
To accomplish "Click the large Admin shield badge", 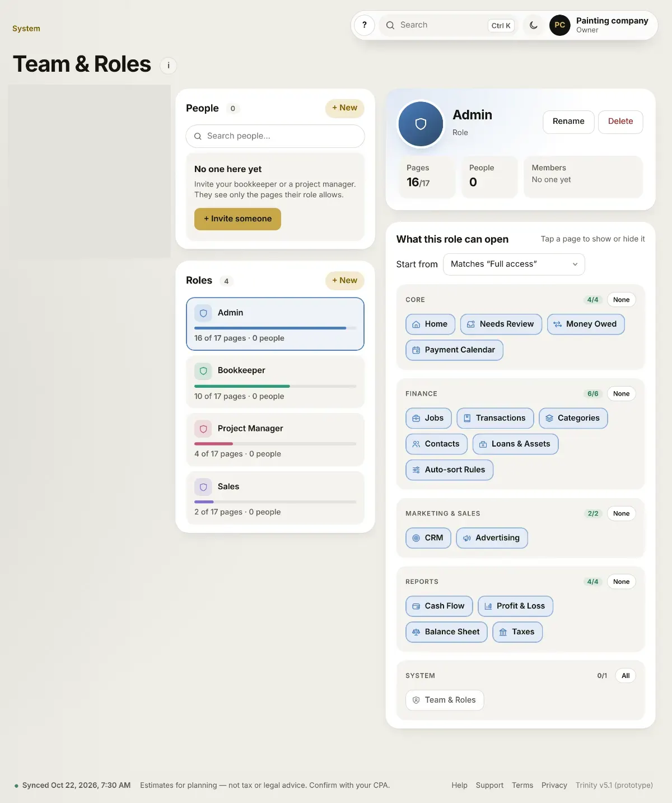I will [x=421, y=124].
